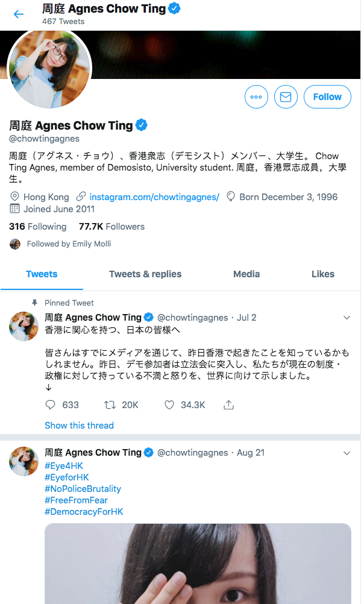Image resolution: width=364 pixels, height=604 pixels.
Task: Open the three-dot more options button
Action: pos(256,96)
